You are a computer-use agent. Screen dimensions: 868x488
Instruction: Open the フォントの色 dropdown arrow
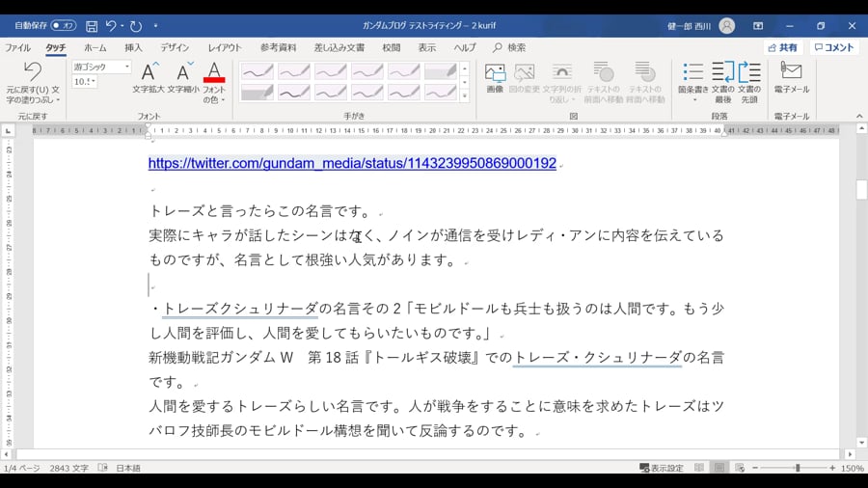[223, 100]
